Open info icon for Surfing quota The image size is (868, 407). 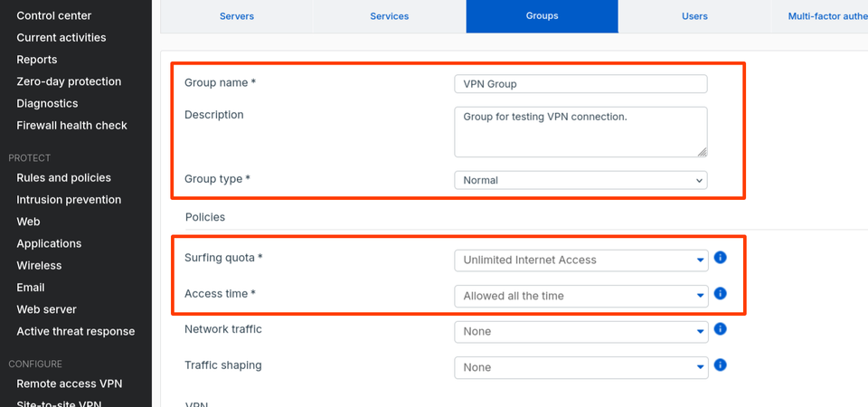point(720,258)
